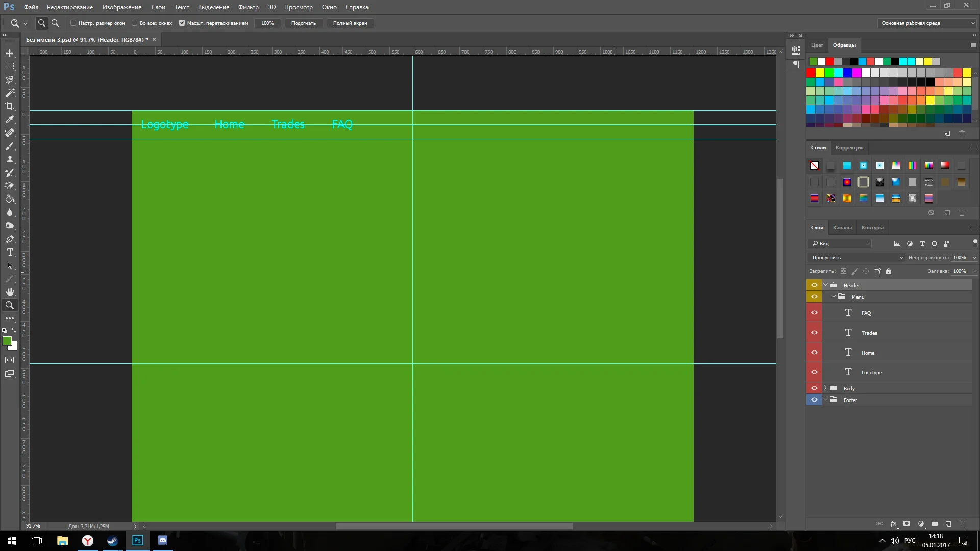Expand the Body layer group
This screenshot has width=980, height=551.
coord(825,388)
